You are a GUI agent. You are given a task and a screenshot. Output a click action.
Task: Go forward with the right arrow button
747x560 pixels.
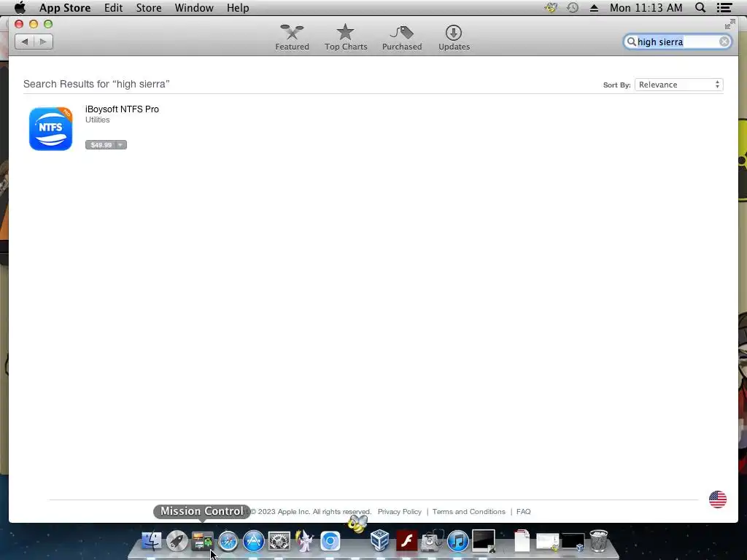click(x=43, y=42)
